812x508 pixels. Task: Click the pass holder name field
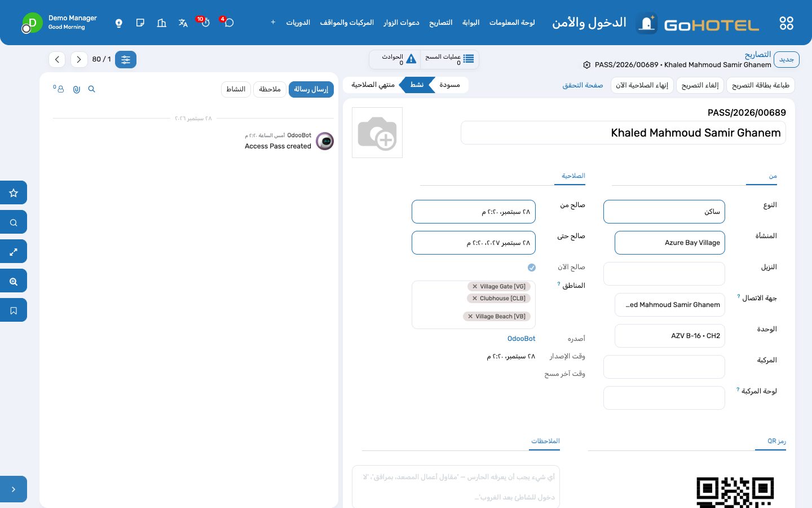click(x=623, y=133)
